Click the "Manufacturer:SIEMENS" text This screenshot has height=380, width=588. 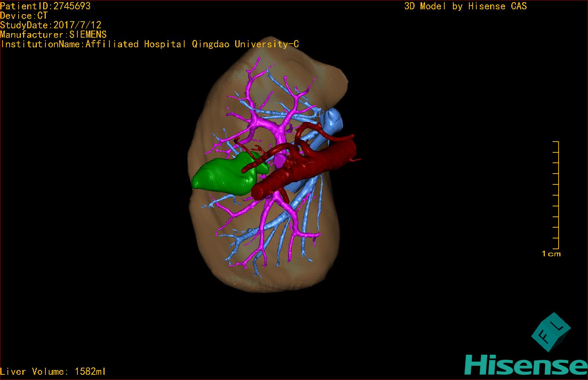pyautogui.click(x=53, y=35)
